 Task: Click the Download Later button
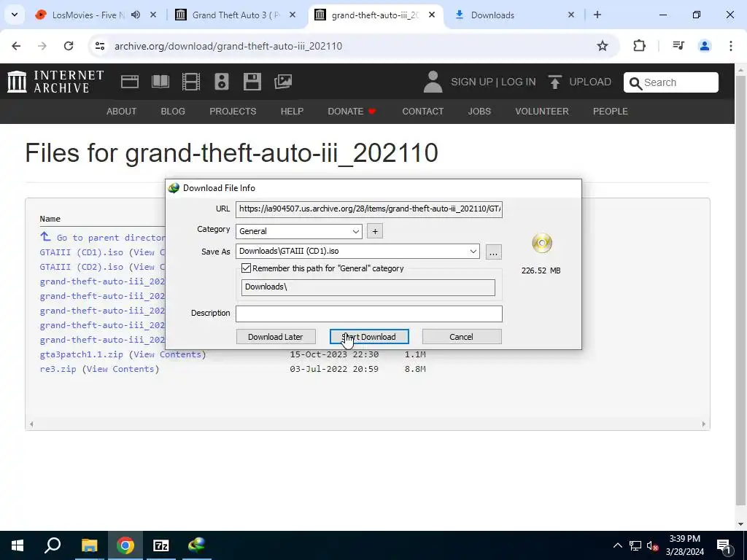pos(275,337)
